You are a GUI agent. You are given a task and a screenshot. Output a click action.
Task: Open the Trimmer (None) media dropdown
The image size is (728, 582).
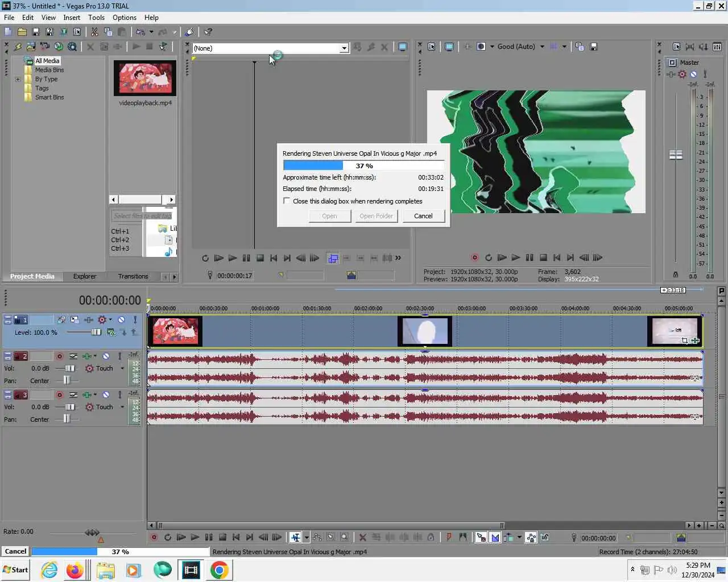click(344, 48)
